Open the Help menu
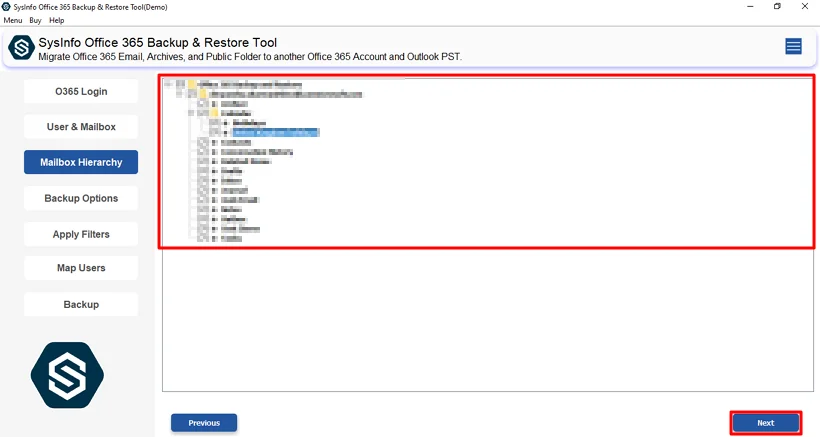The image size is (820, 437). click(56, 20)
